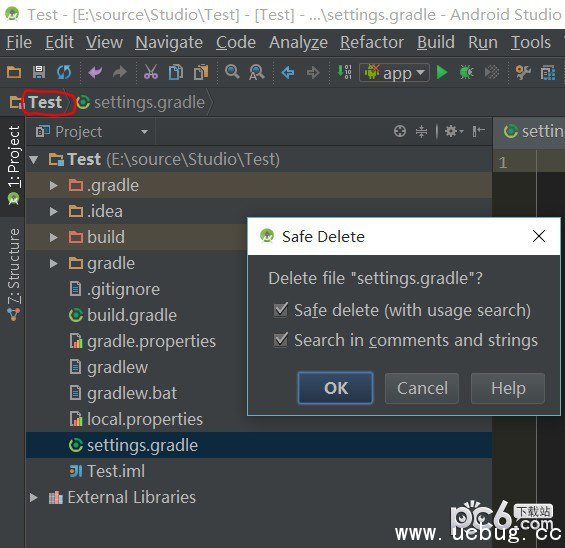Image resolution: width=565 pixels, height=548 pixels.
Task: Toggle the 1: Project side tab
Action: [13, 166]
